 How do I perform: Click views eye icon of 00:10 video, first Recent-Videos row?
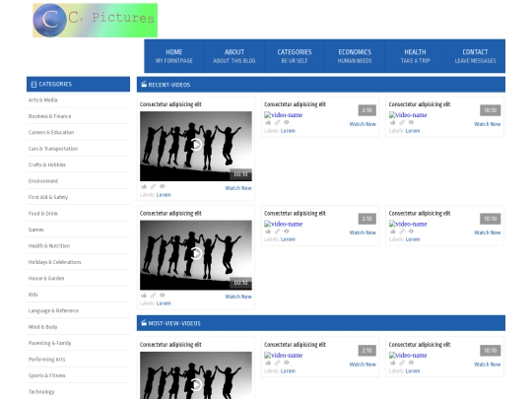point(163,186)
